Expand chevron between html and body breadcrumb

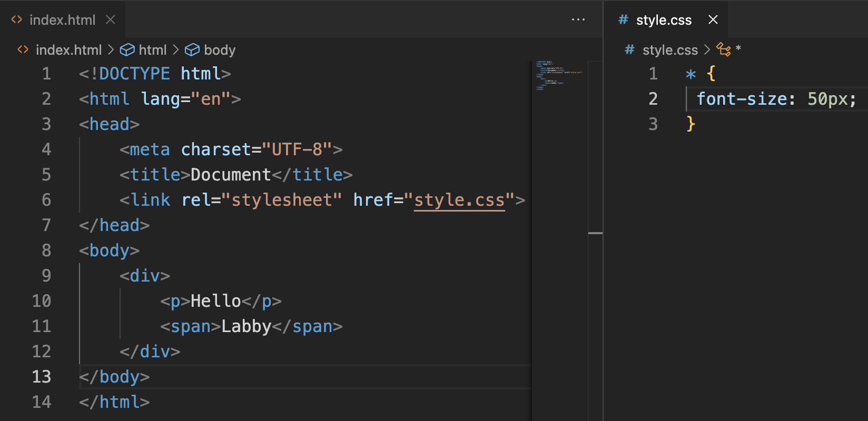coord(175,50)
